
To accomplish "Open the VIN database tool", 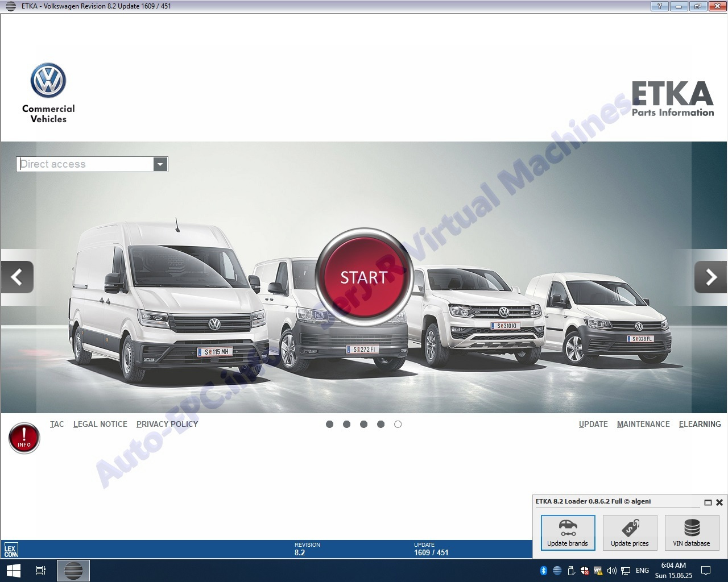I will pyautogui.click(x=692, y=533).
